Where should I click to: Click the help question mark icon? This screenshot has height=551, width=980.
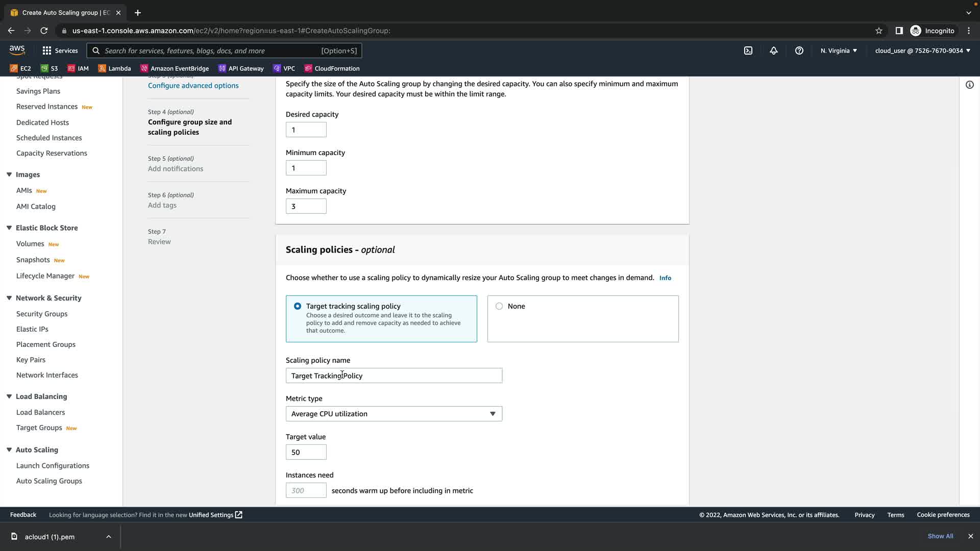799,51
